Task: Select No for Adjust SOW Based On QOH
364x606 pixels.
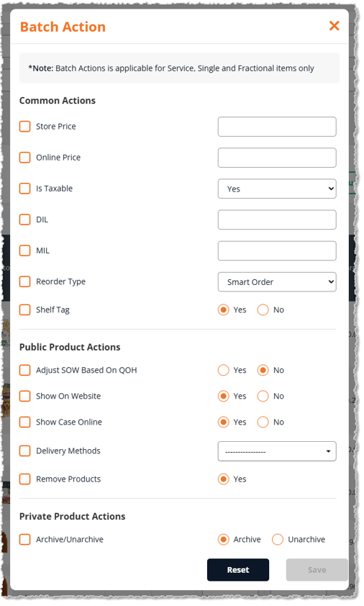Action: point(263,370)
